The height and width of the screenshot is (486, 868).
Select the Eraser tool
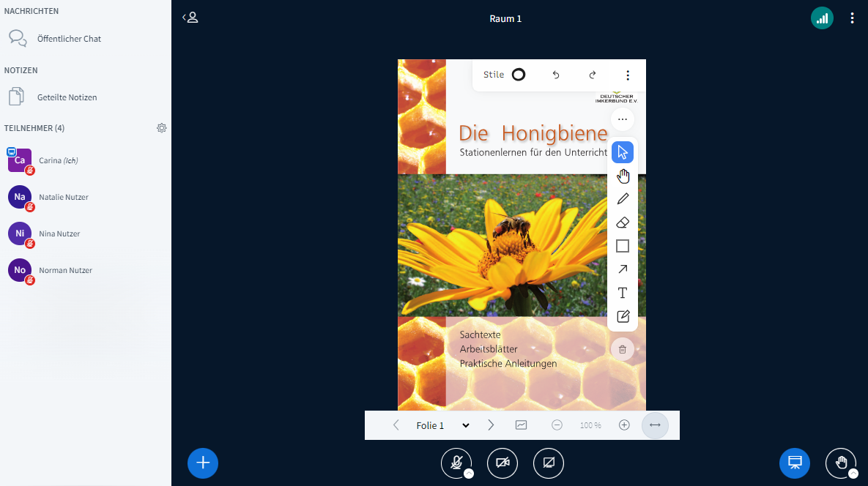pyautogui.click(x=623, y=223)
